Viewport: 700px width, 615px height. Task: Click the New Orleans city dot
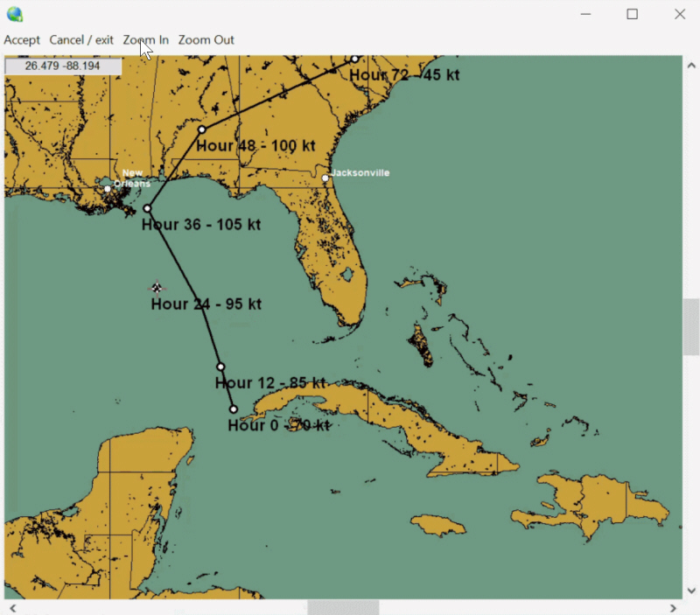tap(108, 188)
